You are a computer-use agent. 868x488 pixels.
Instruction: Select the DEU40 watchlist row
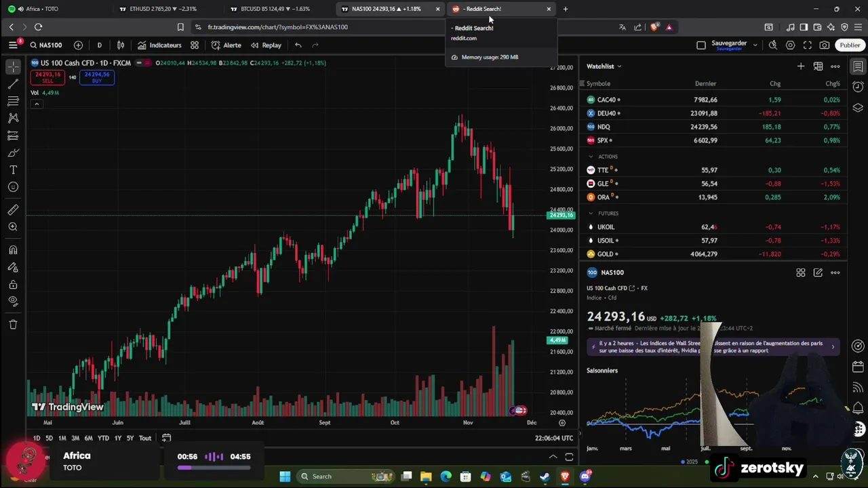click(713, 113)
